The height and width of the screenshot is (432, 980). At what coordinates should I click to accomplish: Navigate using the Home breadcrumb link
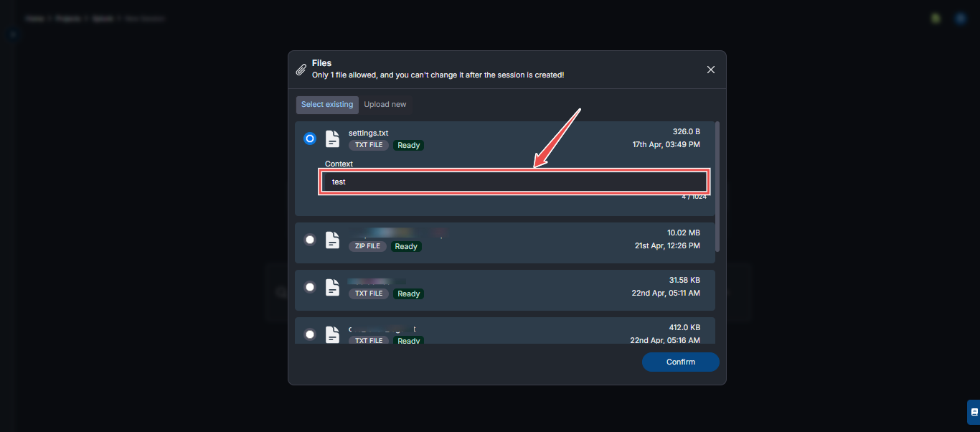[34, 18]
